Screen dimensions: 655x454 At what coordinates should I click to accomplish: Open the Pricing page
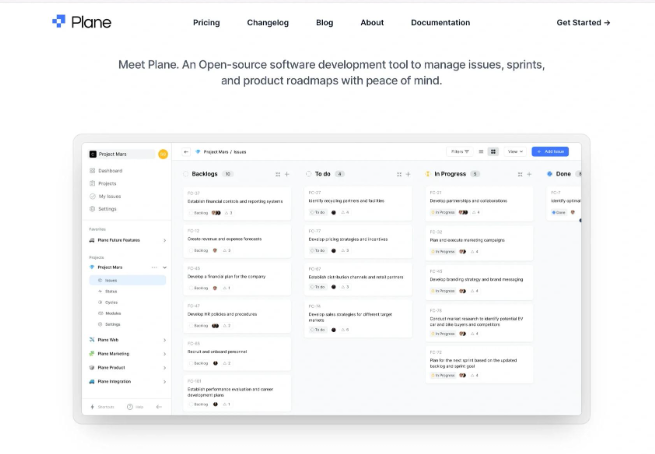click(206, 23)
